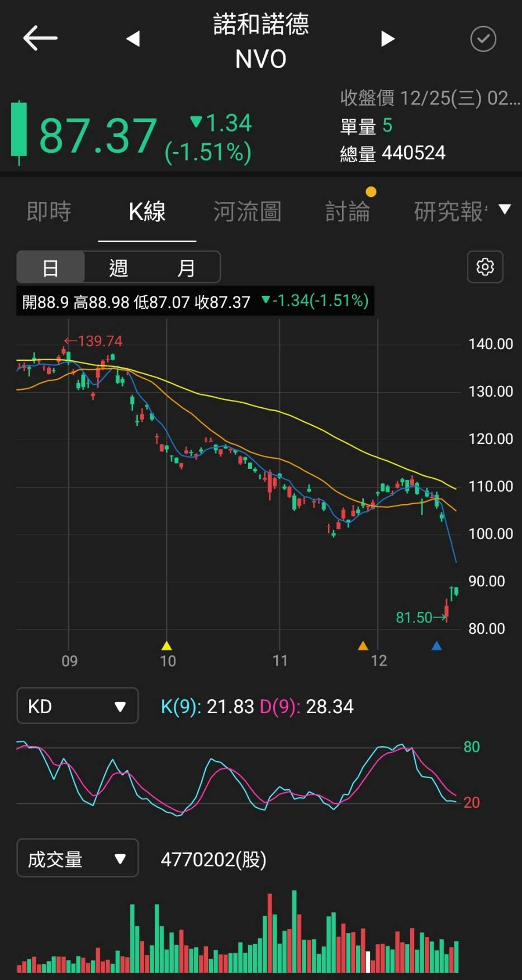Open the 成交量 indicator dropdown

(78, 858)
